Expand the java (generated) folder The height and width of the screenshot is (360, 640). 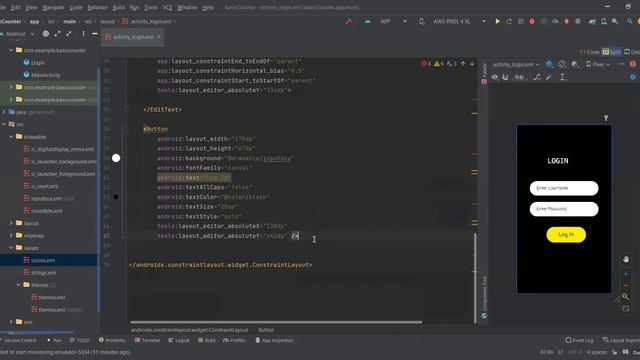(x=4, y=112)
